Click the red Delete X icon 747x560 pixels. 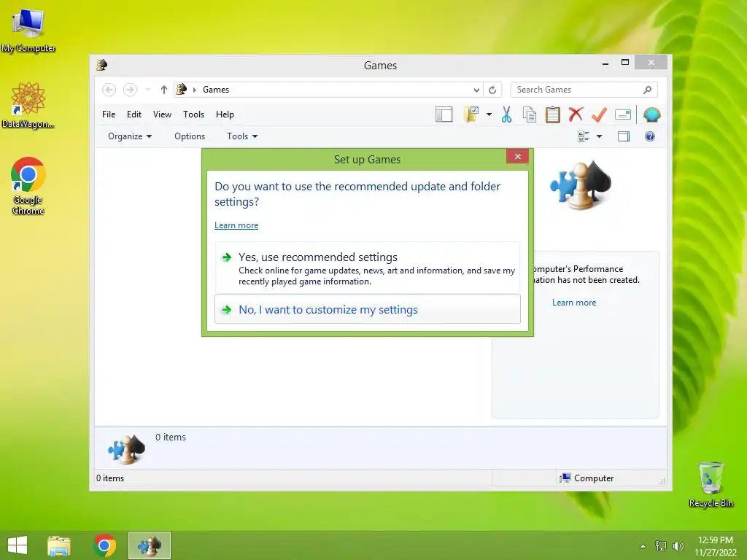click(576, 114)
